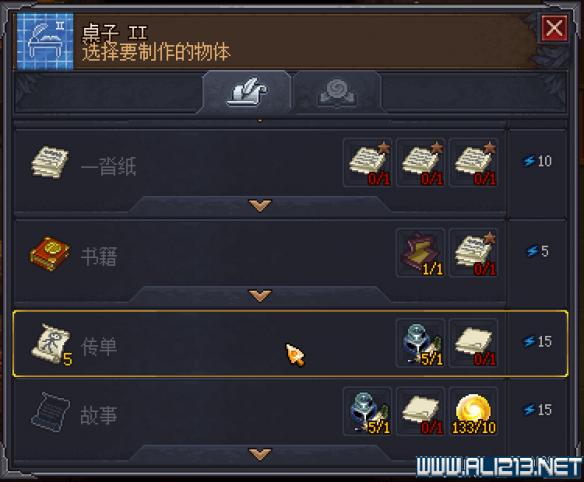The height and width of the screenshot is (482, 584).
Task: Click the first starred paper ingredient in 一沓纸 row
Action: pyautogui.click(x=368, y=162)
